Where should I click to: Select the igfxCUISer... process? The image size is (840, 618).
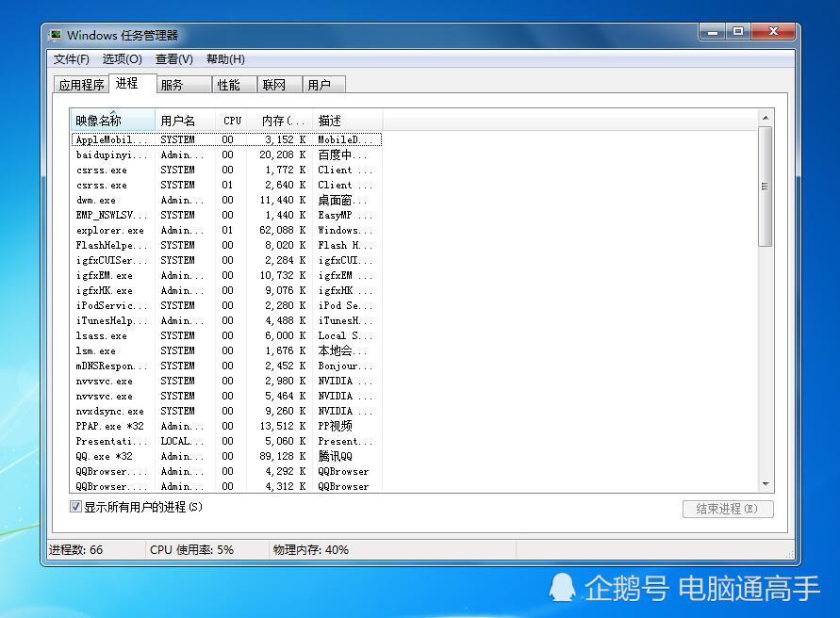[x=226, y=260]
